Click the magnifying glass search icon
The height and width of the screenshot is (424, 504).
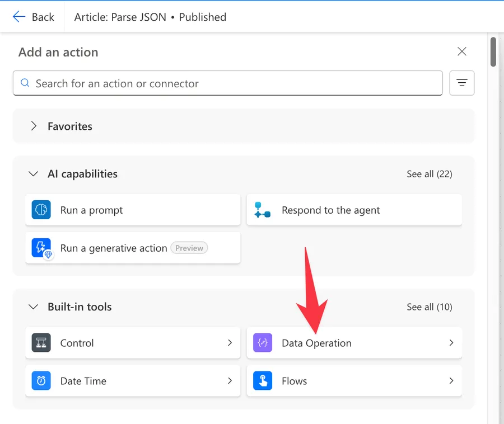25,83
